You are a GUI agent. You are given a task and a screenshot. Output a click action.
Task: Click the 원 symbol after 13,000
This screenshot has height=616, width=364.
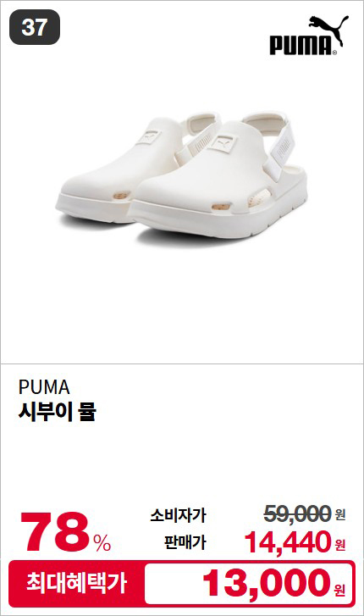[x=339, y=589]
